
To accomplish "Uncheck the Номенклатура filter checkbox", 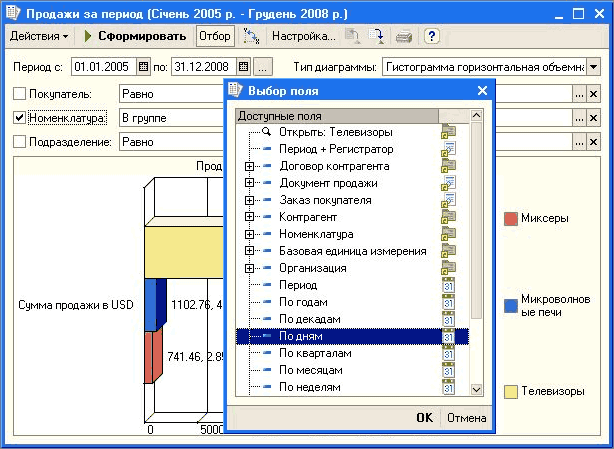I will coord(19,118).
